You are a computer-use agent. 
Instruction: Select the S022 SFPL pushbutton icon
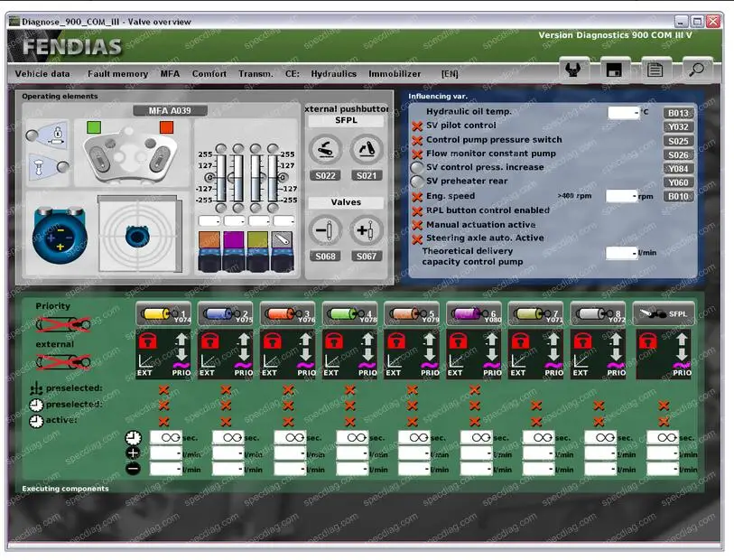325,150
